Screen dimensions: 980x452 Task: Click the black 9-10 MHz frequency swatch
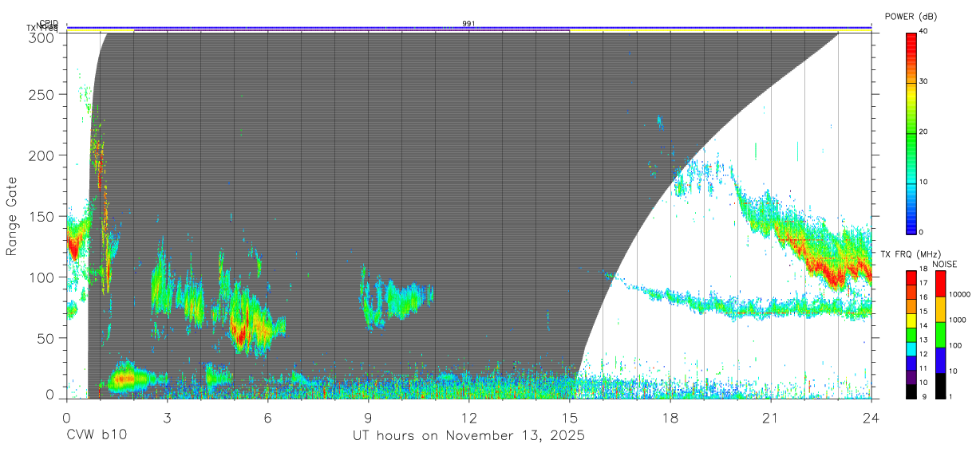pyautogui.click(x=911, y=391)
